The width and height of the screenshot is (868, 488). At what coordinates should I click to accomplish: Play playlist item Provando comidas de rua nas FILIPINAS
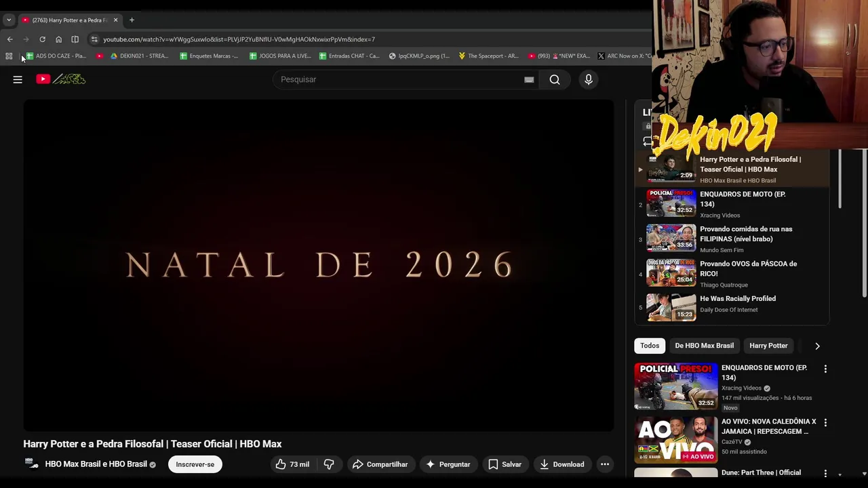click(732, 239)
